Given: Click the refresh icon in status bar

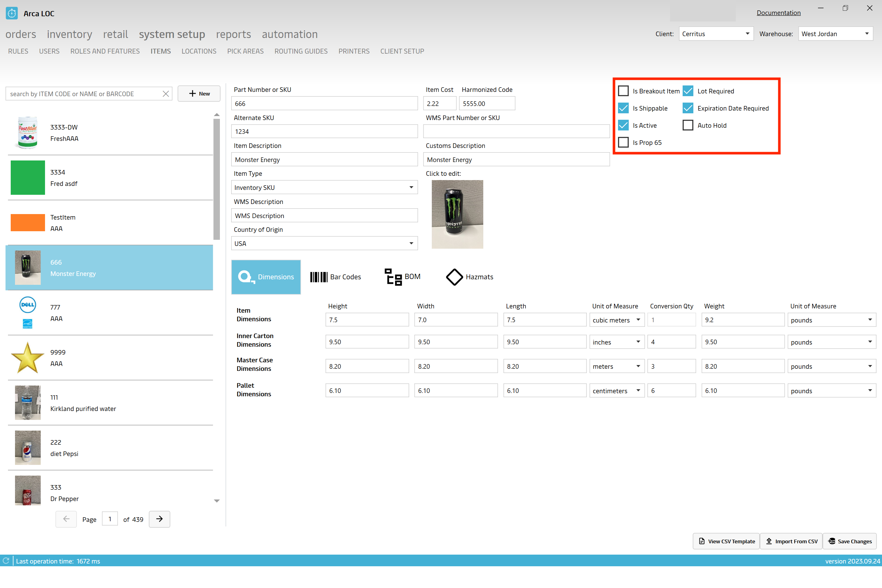Looking at the screenshot, I should coord(6,561).
